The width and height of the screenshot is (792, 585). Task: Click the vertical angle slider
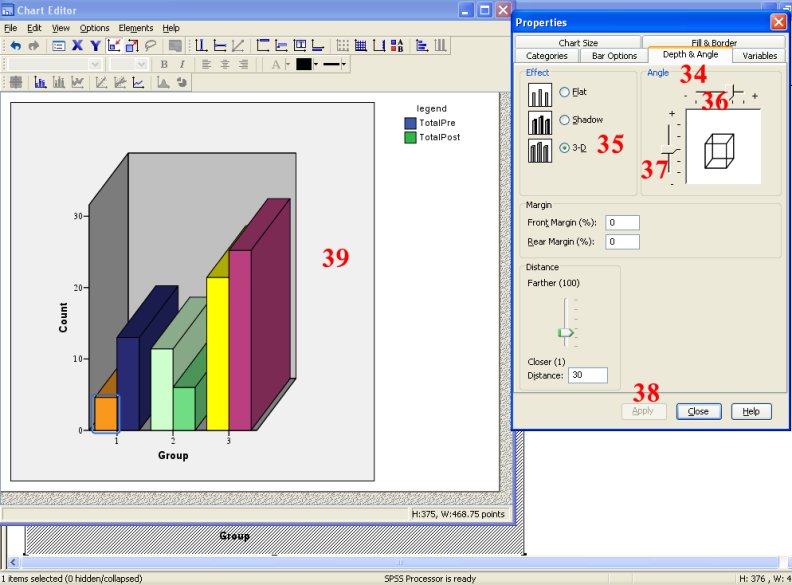[671, 150]
